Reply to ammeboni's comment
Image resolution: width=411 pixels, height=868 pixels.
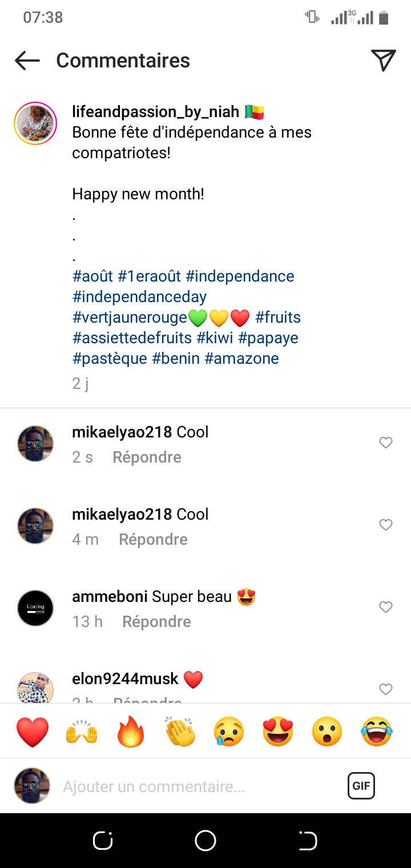click(x=156, y=621)
